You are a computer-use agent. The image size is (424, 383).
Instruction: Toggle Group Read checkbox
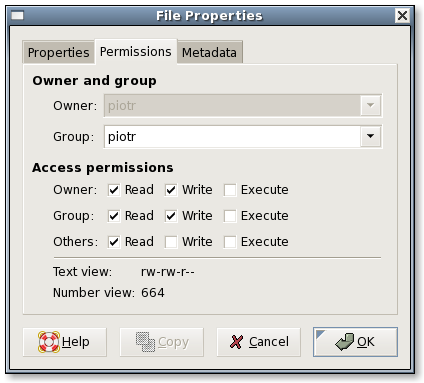point(114,216)
